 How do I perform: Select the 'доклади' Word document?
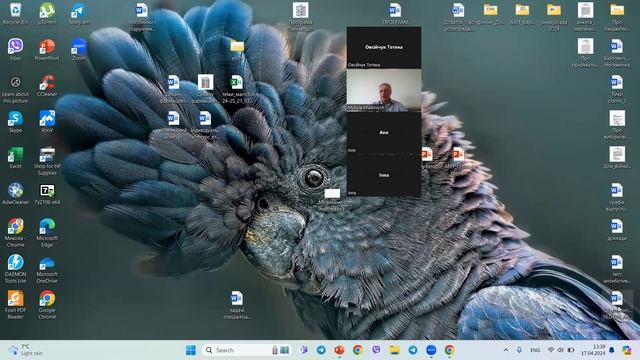pos(617,229)
